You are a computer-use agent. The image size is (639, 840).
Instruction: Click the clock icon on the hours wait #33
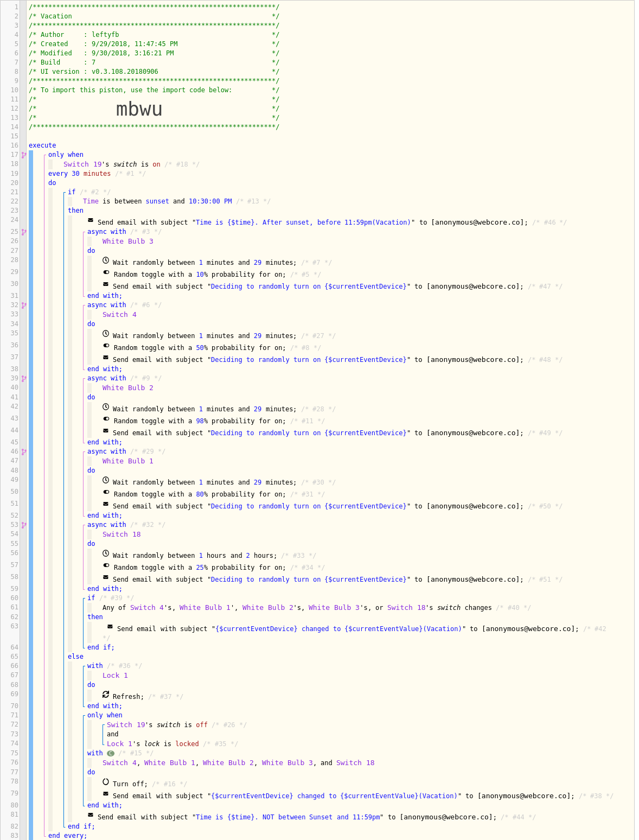(106, 553)
